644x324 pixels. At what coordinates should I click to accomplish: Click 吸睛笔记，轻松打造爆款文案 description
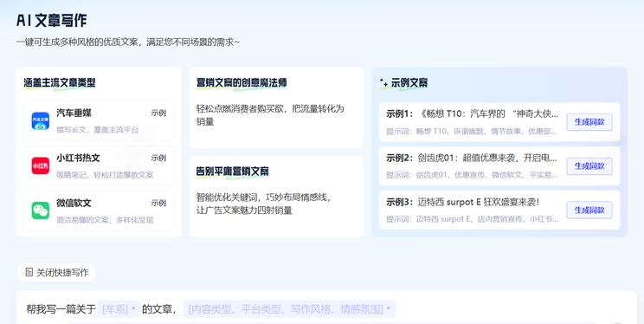105,175
